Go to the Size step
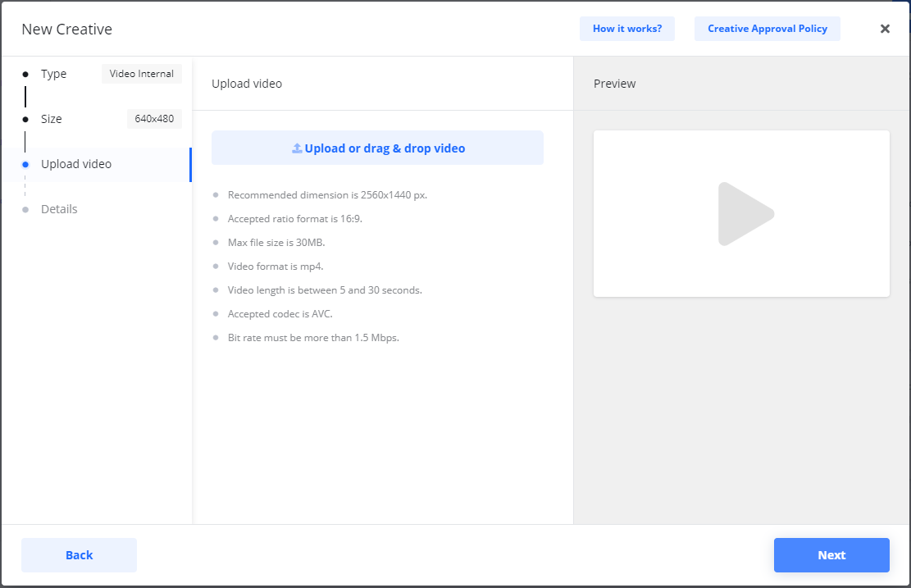911x588 pixels. click(x=52, y=119)
